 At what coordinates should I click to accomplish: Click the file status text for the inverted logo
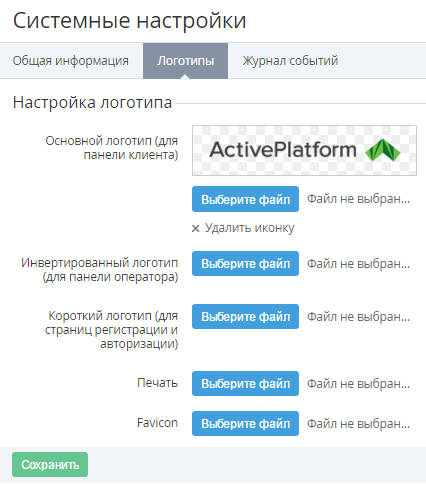(x=358, y=264)
